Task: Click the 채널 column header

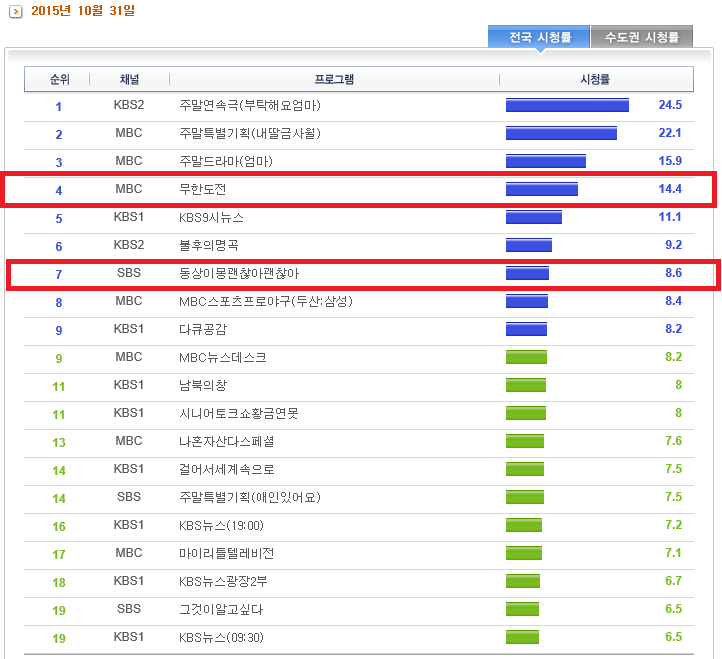Action: [129, 79]
